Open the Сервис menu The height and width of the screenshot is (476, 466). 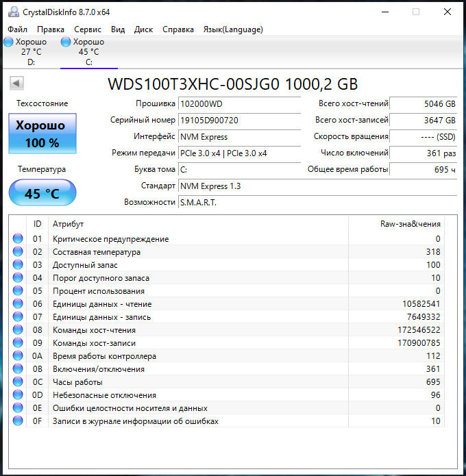88,29
